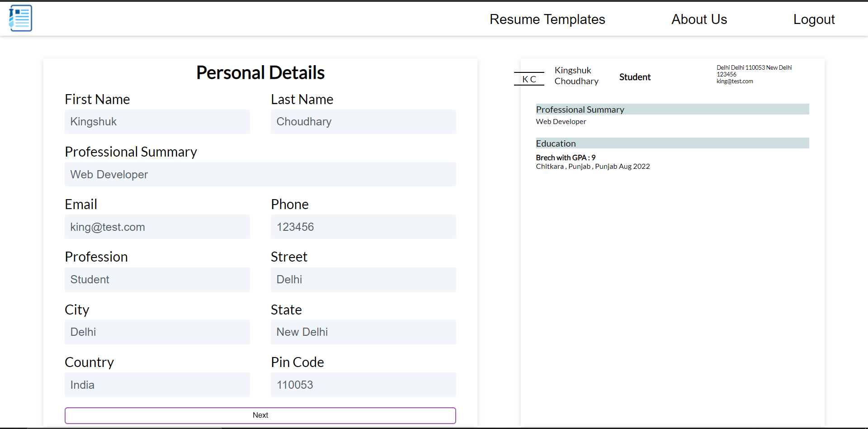This screenshot has width=868, height=429.
Task: Focus the Profession field showing Student
Action: point(157,280)
